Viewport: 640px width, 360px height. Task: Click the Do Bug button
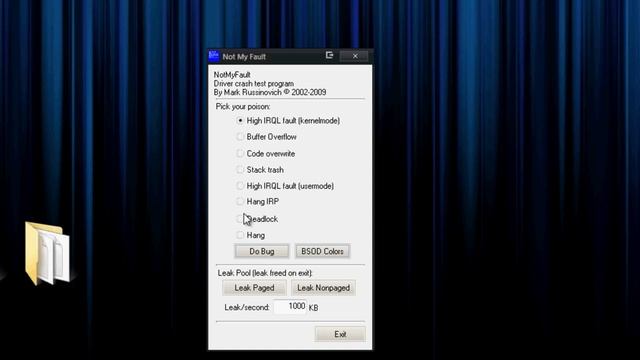coord(262,251)
